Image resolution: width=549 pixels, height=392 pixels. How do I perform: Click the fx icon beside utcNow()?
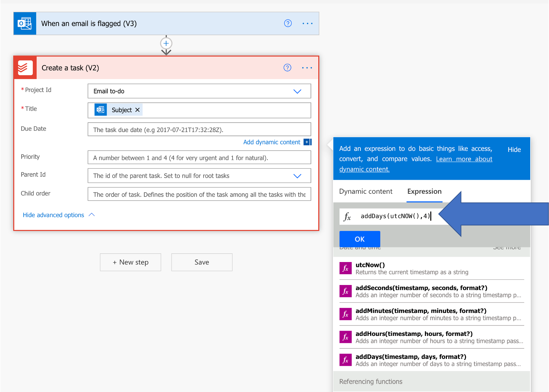[345, 268]
